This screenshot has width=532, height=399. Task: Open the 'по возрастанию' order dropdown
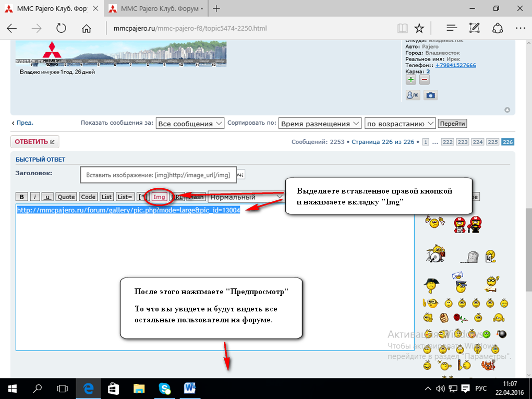click(x=400, y=124)
